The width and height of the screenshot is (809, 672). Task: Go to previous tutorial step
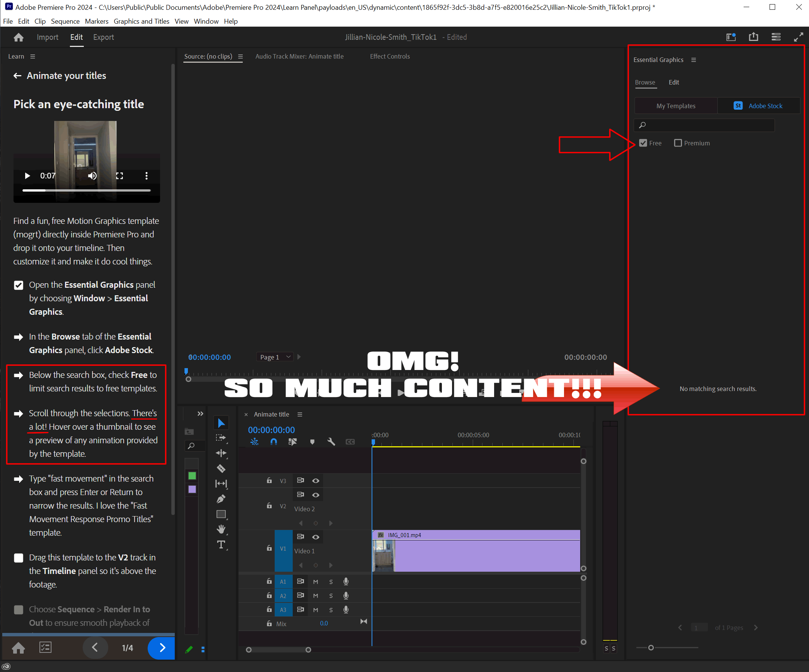95,648
